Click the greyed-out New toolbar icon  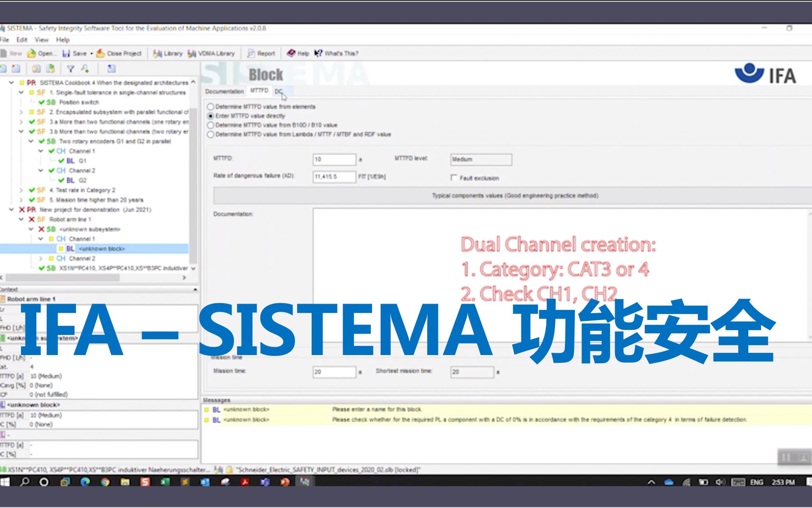coord(4,54)
